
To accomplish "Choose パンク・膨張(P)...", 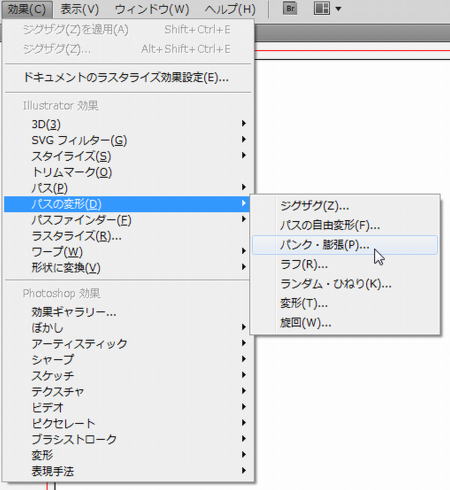I will (x=345, y=245).
